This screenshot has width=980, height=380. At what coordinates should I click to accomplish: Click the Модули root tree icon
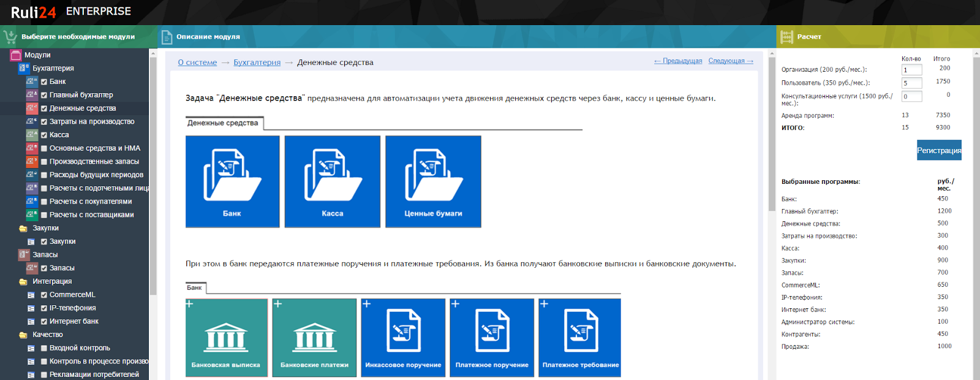click(x=16, y=55)
